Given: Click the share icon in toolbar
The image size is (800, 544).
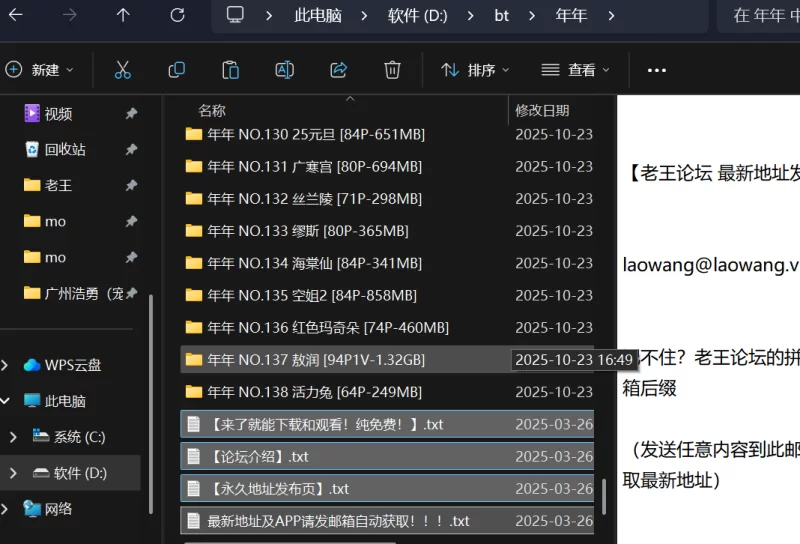Looking at the screenshot, I should (x=339, y=70).
